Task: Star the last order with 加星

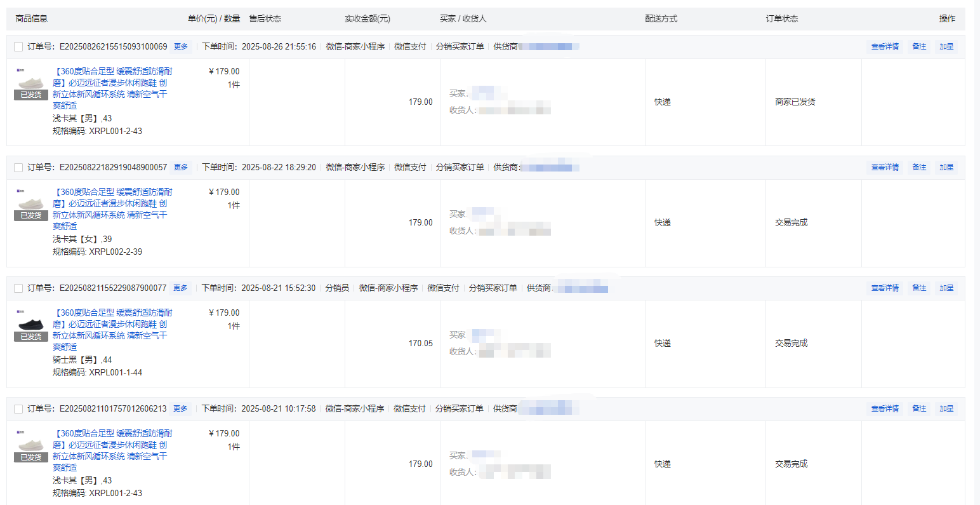Action: 946,408
